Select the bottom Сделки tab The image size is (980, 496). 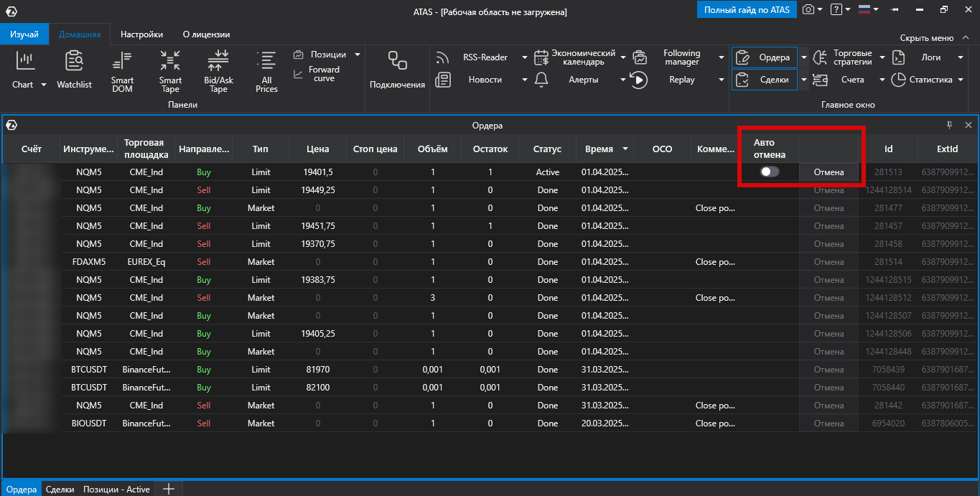click(x=60, y=489)
